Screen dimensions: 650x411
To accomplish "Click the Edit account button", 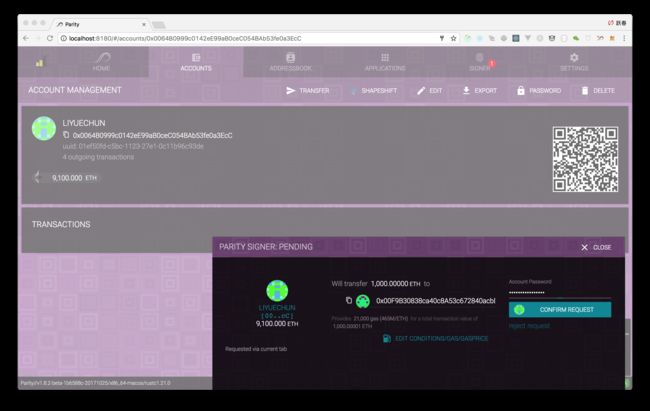I will click(429, 90).
